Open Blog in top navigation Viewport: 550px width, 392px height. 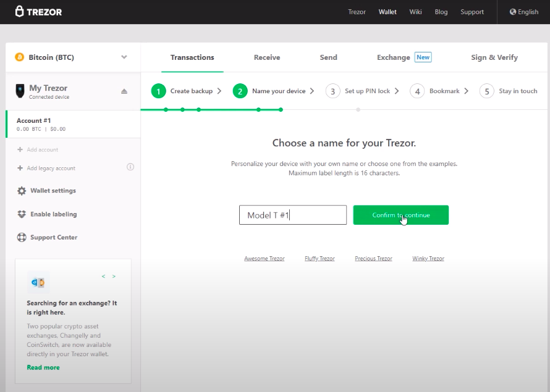point(441,12)
